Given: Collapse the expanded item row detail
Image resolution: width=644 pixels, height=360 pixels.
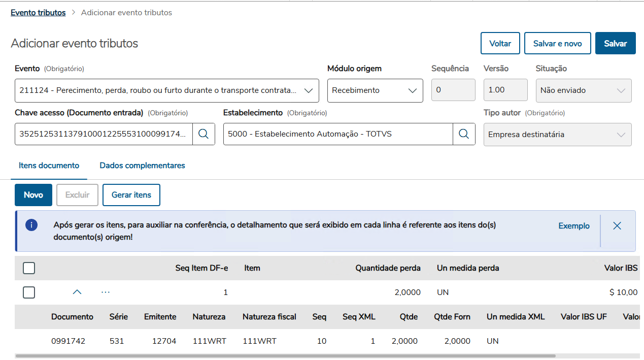Looking at the screenshot, I should tap(77, 292).
